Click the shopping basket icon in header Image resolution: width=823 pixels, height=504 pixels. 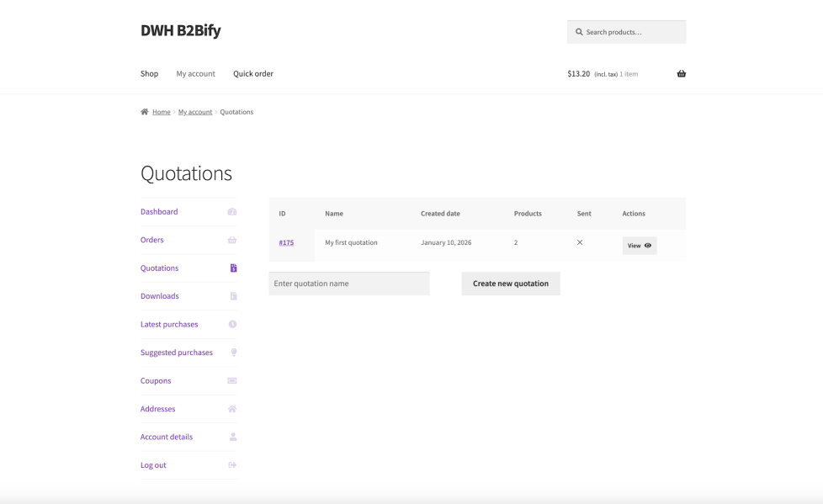pos(681,74)
